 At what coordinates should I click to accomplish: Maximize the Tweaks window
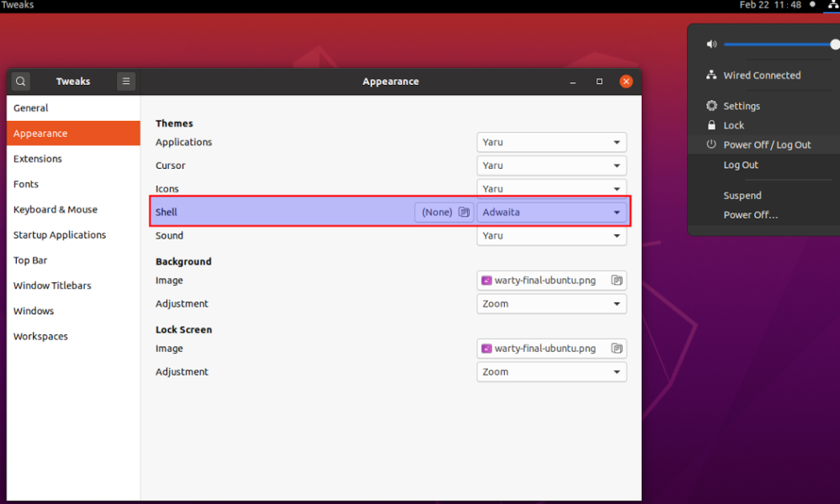(x=600, y=81)
